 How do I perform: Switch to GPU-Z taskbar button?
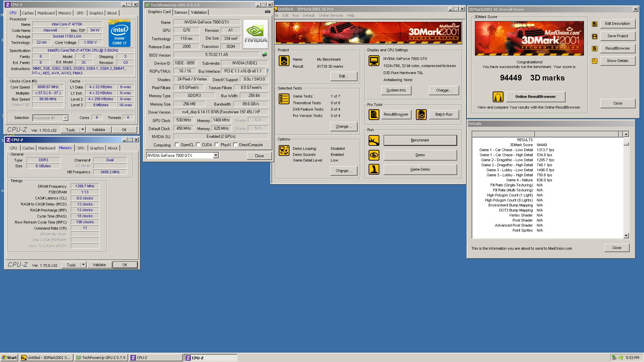click(x=101, y=358)
